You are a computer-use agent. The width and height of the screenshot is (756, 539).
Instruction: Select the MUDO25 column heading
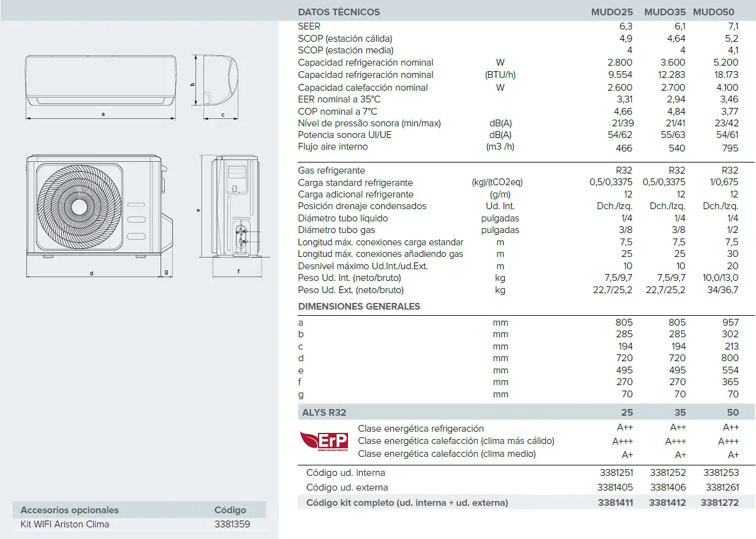click(613, 12)
